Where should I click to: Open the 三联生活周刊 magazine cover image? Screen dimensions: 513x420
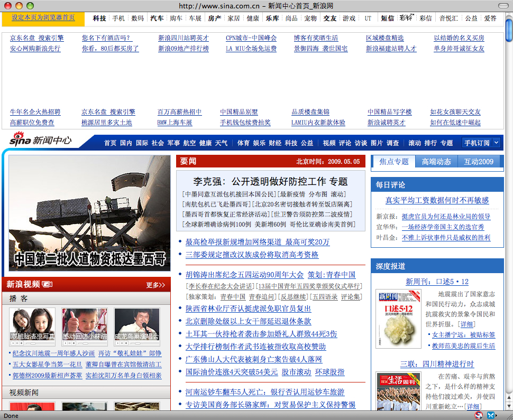(x=398, y=391)
